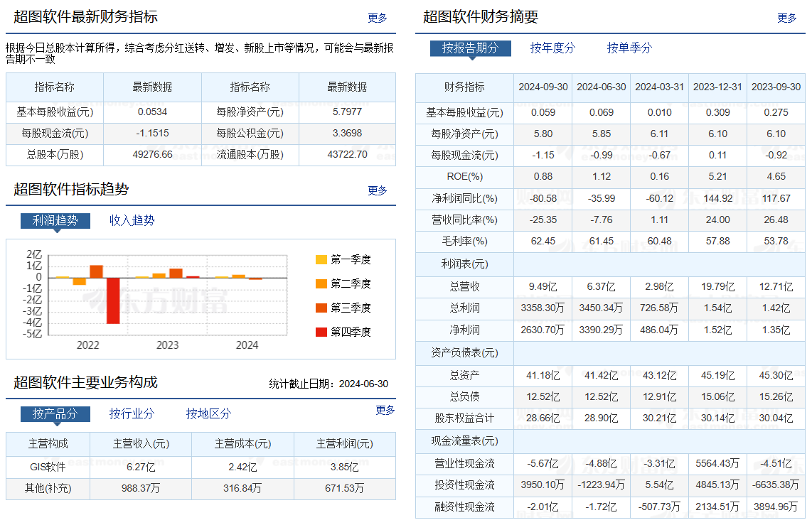Click GIS软件 profit 3.85亿

pyautogui.click(x=344, y=467)
